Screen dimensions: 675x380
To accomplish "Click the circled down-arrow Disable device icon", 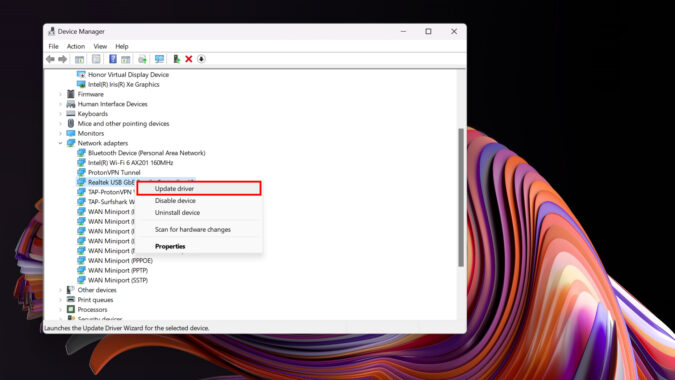I will point(201,59).
